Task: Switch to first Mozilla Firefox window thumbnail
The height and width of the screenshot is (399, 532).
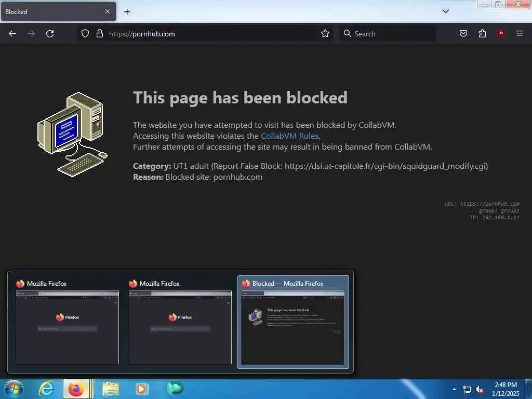Action: pyautogui.click(x=67, y=322)
